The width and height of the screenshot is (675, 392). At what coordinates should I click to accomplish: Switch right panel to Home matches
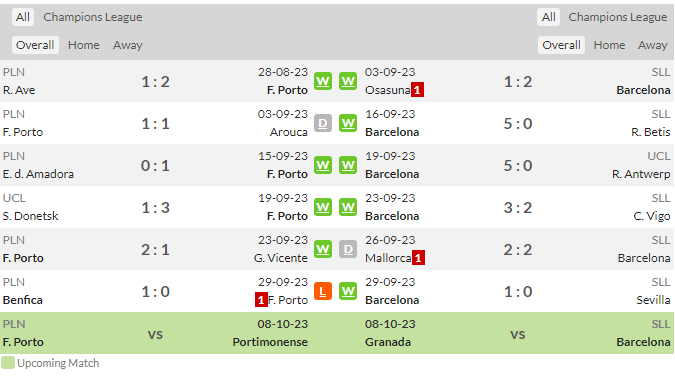(609, 45)
